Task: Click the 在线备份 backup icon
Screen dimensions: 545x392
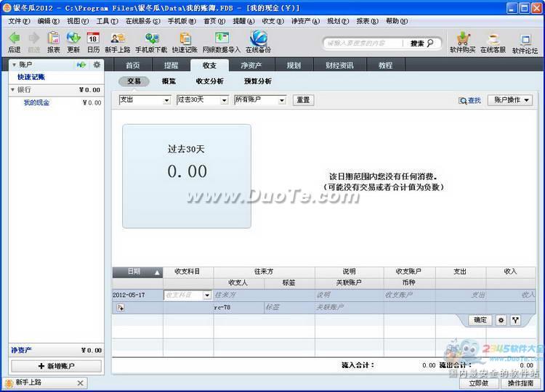Action: point(258,42)
